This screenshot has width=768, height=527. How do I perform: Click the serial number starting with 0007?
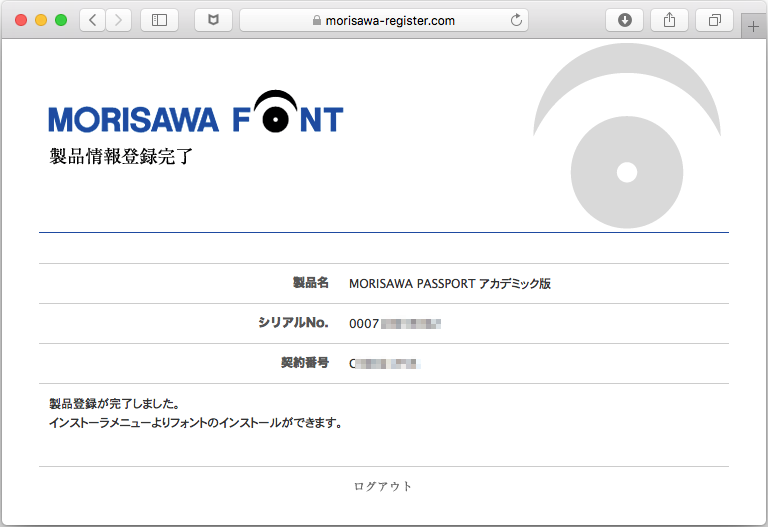click(x=395, y=324)
